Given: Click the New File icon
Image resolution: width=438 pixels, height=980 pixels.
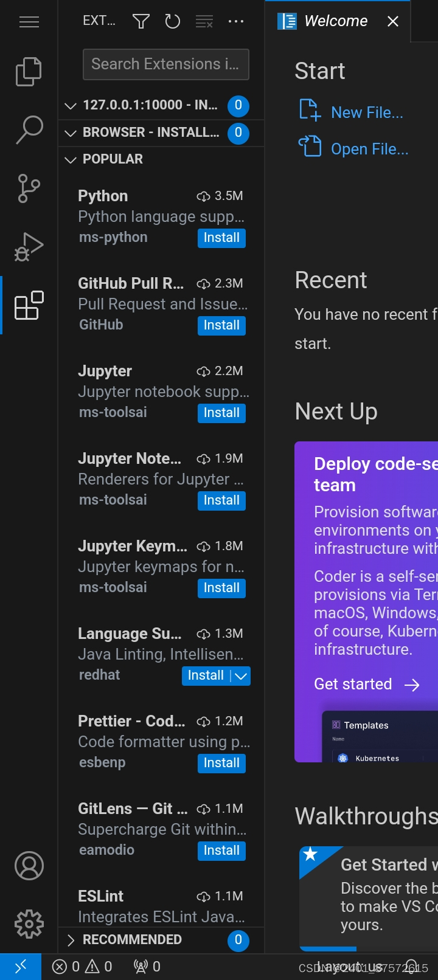Looking at the screenshot, I should pyautogui.click(x=310, y=110).
